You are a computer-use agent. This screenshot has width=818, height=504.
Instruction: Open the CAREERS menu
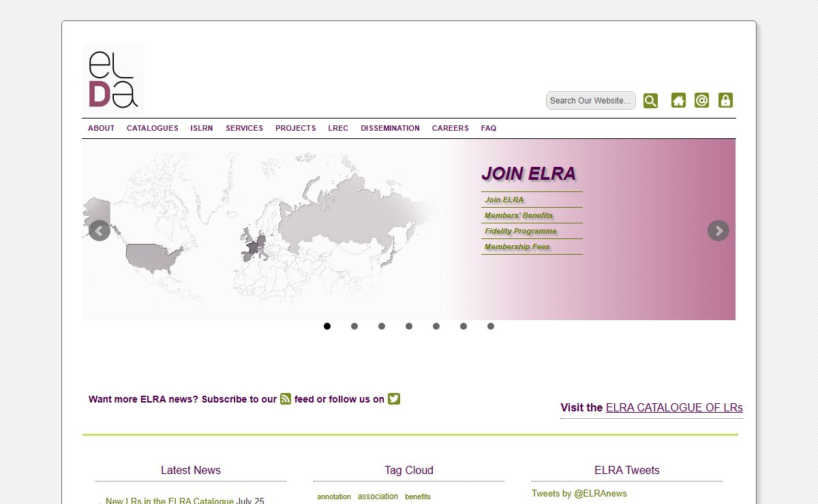click(451, 128)
